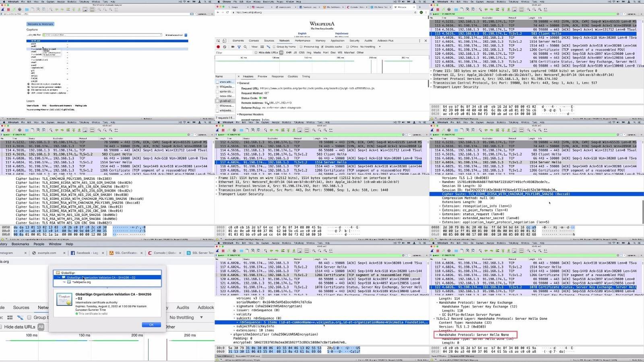Open the Bookmarks menu in bottom-left Chrome menu bar
The height and width of the screenshot is (362, 644).
pyautogui.click(x=20, y=244)
